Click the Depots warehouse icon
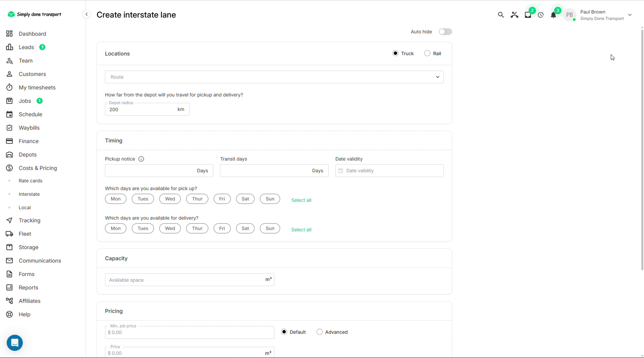 10,155
